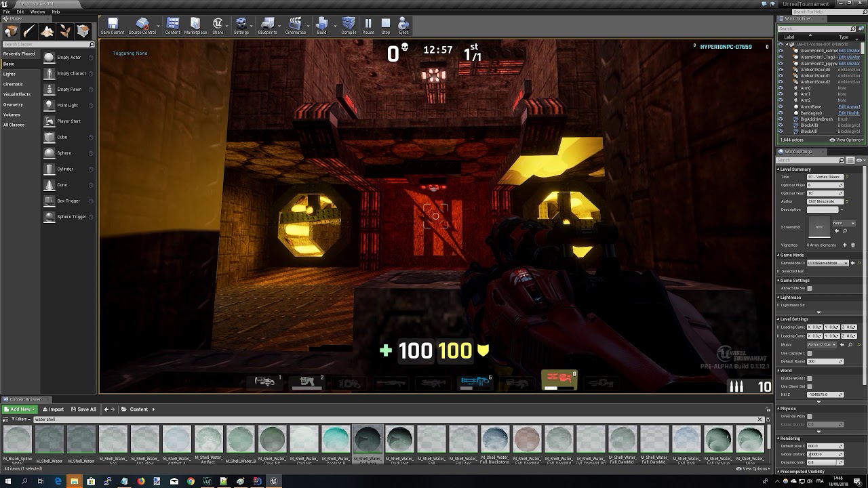
Task: Click Save All in Content Browser
Action: pyautogui.click(x=83, y=409)
